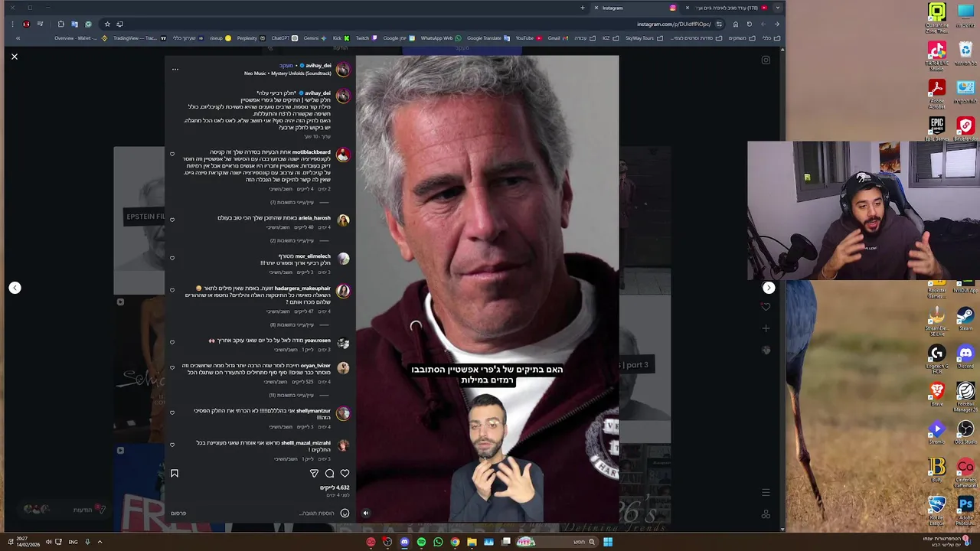View the 525 likes on oryan_tvizer's comment
980x551 pixels.
[304, 382]
